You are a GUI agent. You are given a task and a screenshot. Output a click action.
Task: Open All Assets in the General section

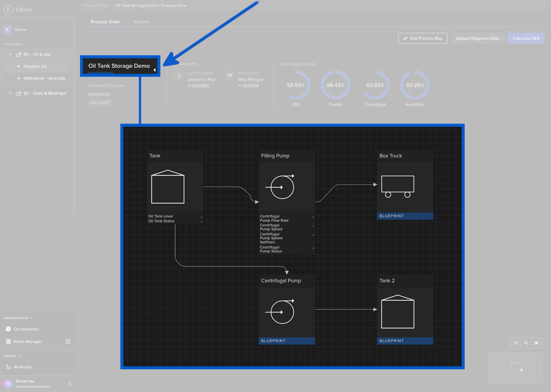[x=22, y=367]
